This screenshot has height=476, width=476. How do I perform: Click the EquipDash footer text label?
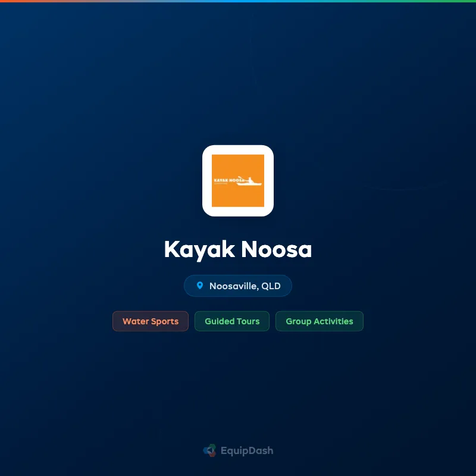pos(247,450)
